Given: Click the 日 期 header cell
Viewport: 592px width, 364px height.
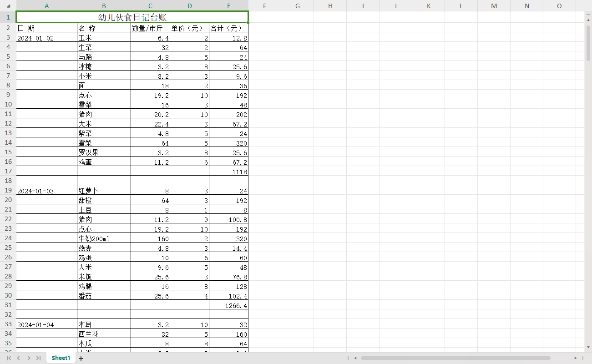Looking at the screenshot, I should tap(47, 28).
